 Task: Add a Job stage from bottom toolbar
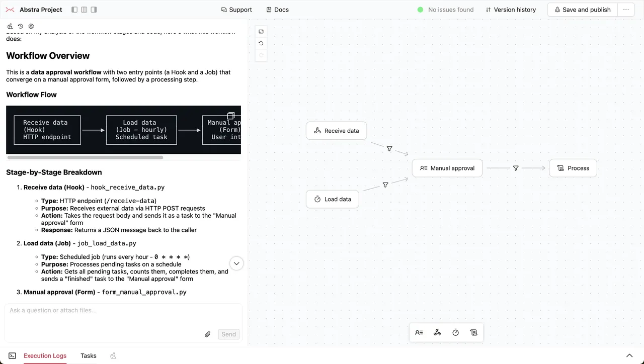pos(455,332)
